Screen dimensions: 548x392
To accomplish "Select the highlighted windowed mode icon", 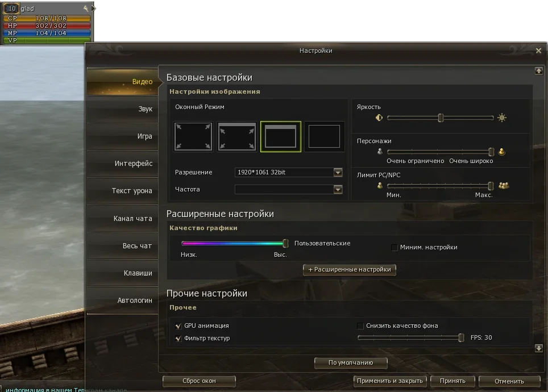I will [x=281, y=136].
